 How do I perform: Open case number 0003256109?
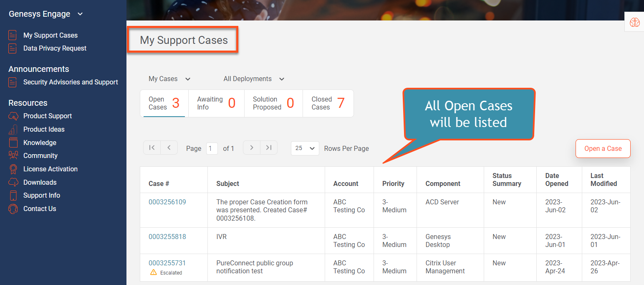coord(167,202)
